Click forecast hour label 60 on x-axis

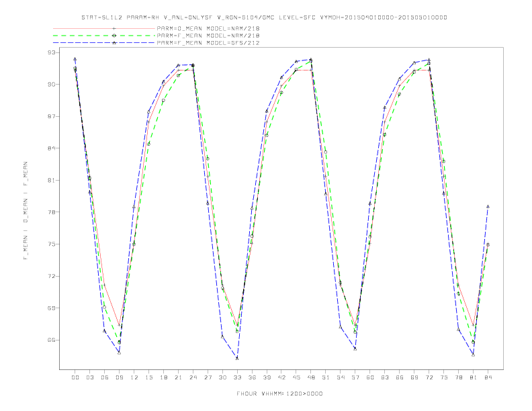tap(370, 377)
